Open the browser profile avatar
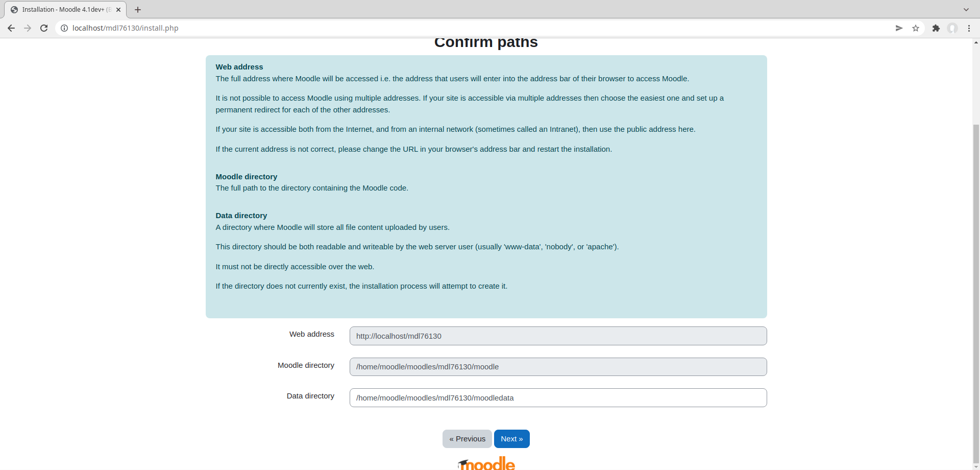Viewport: 980px width, 470px height. (x=952, y=28)
